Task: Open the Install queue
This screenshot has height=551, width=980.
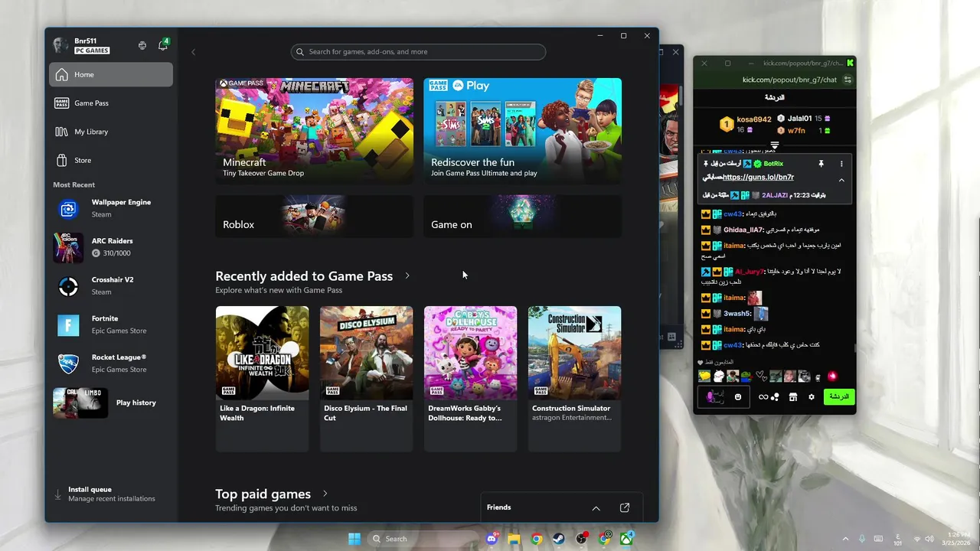Action: (111, 494)
